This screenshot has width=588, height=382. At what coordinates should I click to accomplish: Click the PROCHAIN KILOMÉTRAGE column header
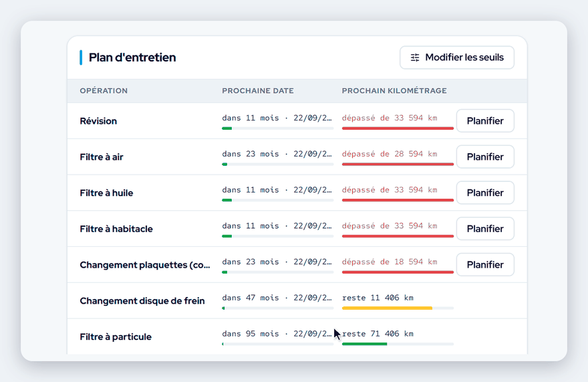click(394, 90)
